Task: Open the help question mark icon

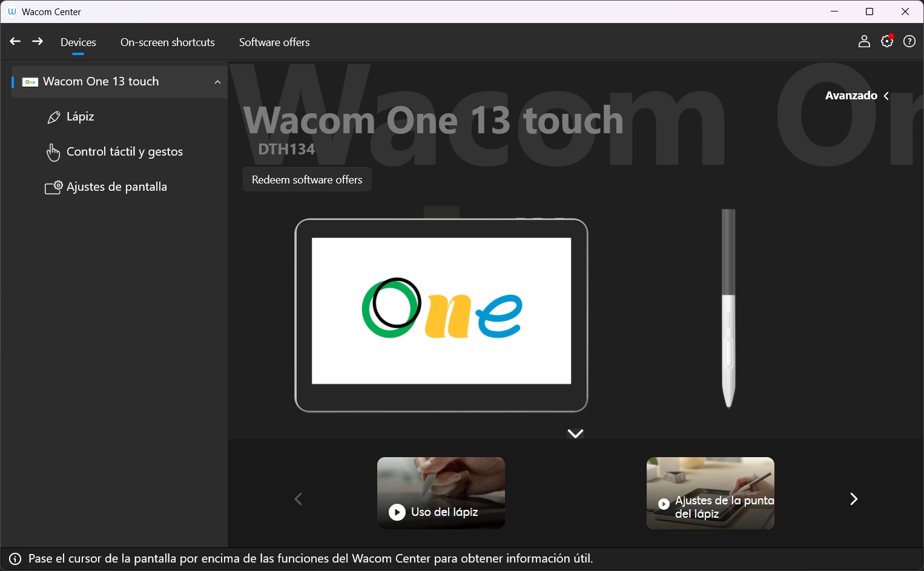Action: click(909, 41)
